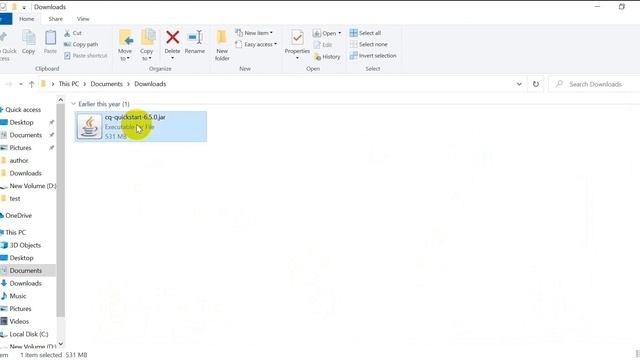Click This PC in address path
Screen dimensions: 640x360
(69, 84)
